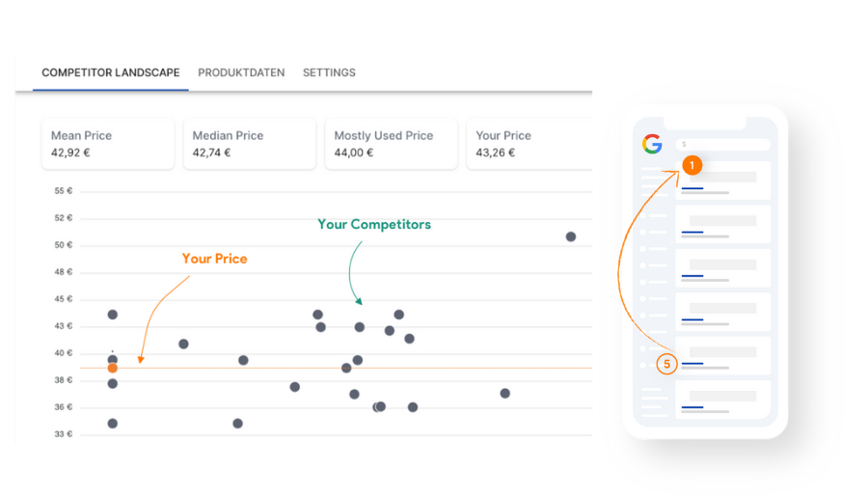Click the Your Competitors label
Viewport: 868px width, 498px height.
coord(374,224)
